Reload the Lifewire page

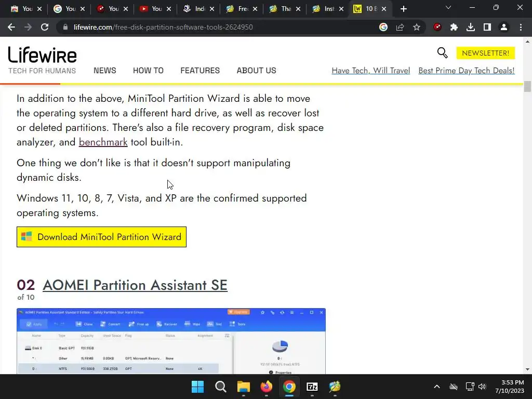coord(45,27)
